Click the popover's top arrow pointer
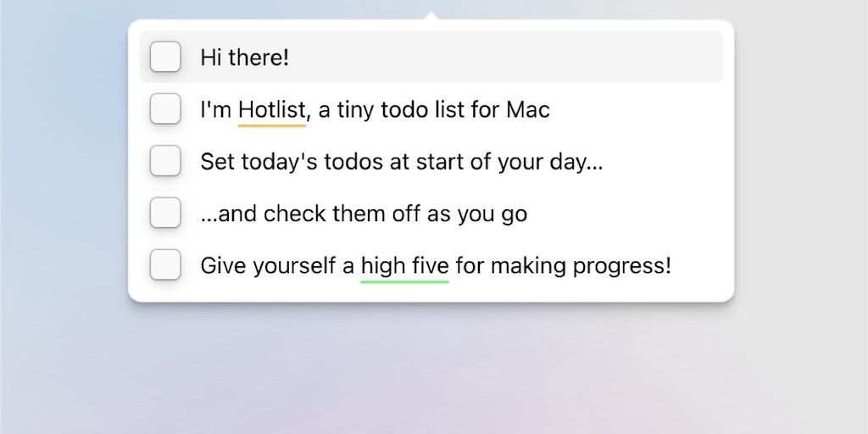 click(x=431, y=16)
